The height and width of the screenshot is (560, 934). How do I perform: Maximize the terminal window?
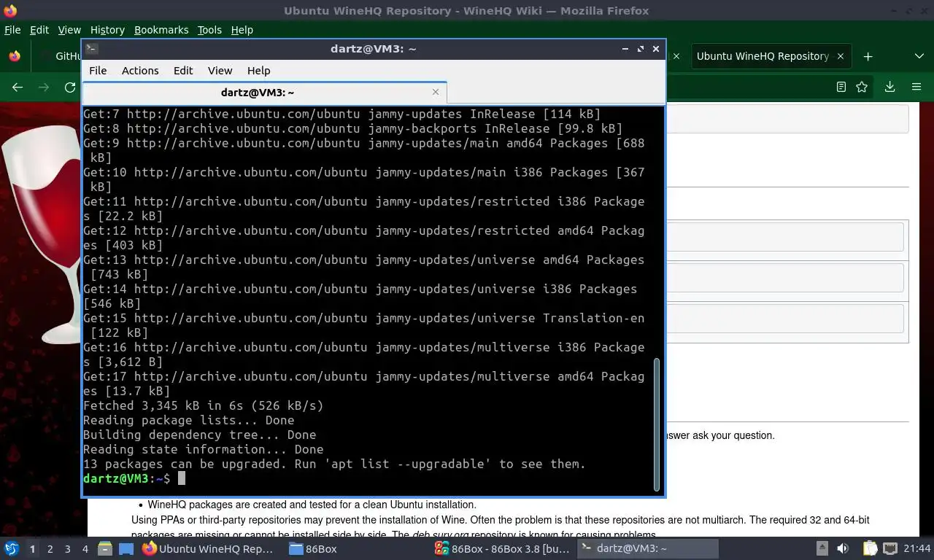[641, 49]
